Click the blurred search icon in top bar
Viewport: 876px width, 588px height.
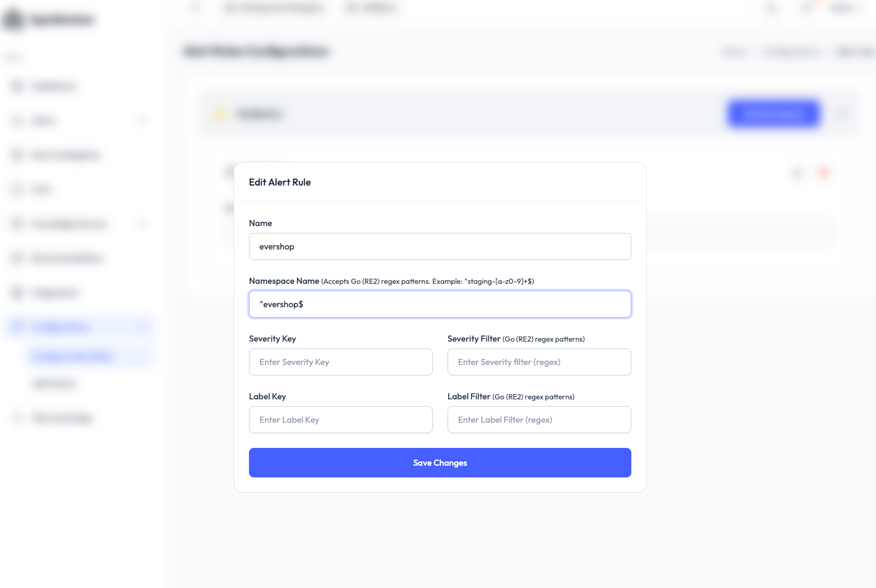(x=771, y=8)
